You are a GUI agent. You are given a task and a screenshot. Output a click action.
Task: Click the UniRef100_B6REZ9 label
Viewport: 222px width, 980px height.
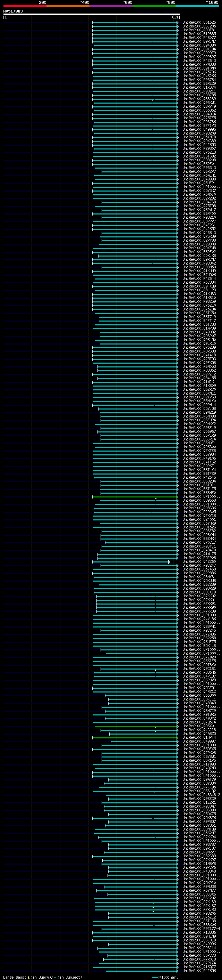[199, 84]
